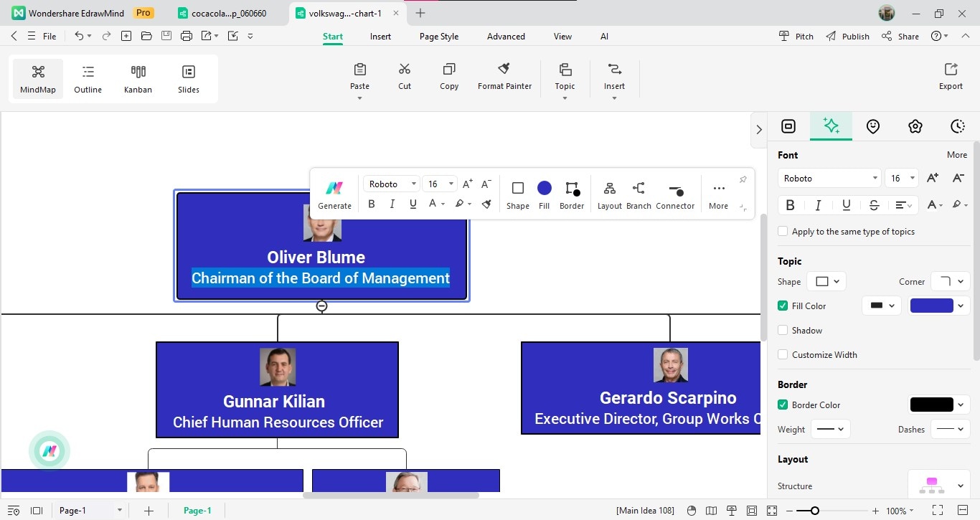Enable Apply to the same type of topics

pos(783,232)
